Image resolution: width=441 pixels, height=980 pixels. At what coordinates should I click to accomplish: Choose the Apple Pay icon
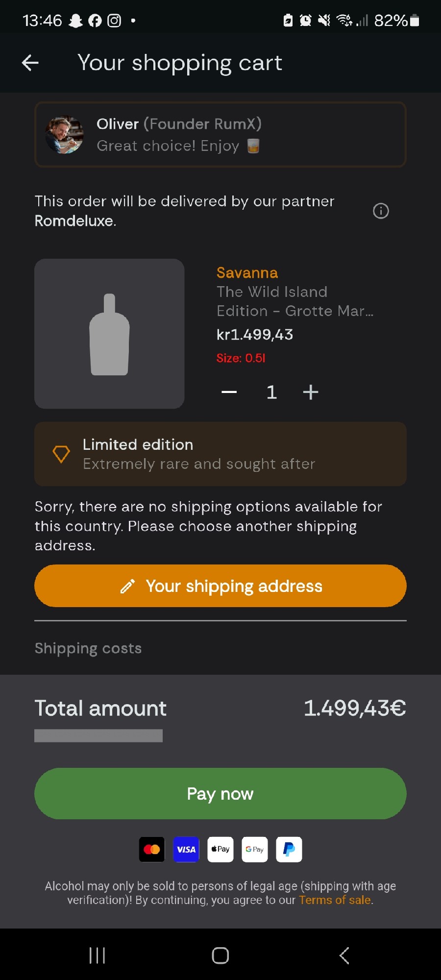tap(220, 849)
